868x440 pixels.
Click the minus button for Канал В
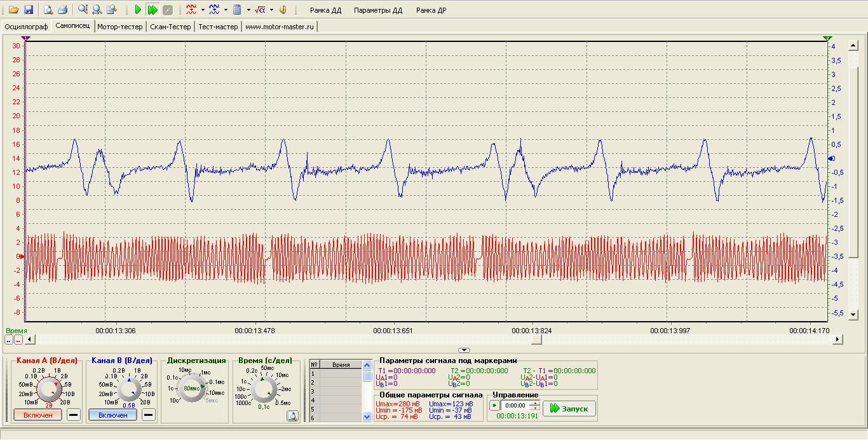(x=148, y=415)
